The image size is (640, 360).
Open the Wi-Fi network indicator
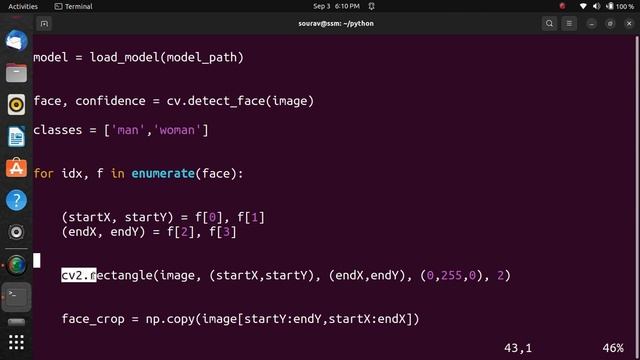(583, 7)
